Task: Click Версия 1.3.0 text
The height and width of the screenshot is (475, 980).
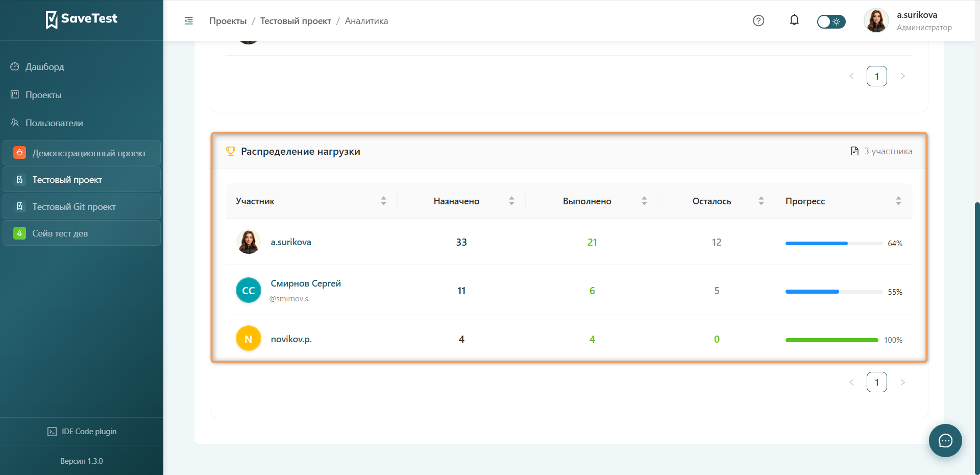Action: (82, 461)
